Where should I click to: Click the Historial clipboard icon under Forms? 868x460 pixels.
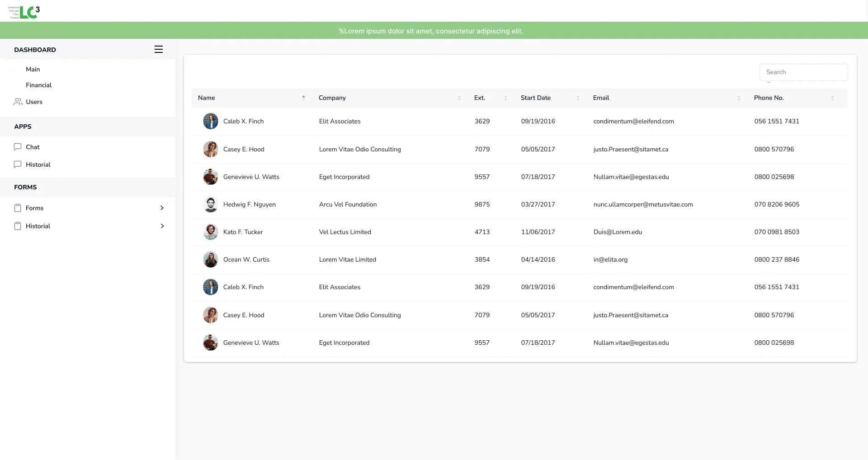[17, 226]
